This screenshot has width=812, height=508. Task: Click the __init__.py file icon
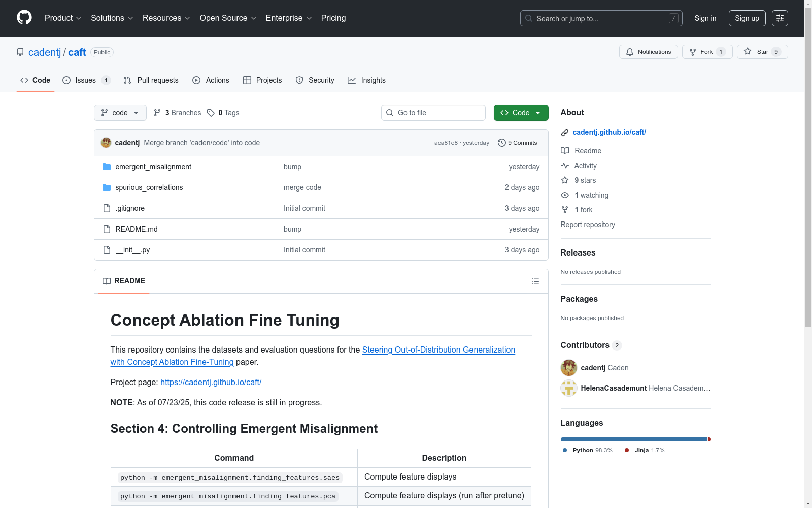pyautogui.click(x=107, y=250)
